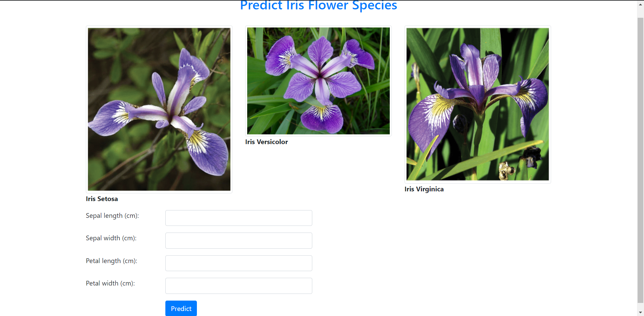Viewport: 644px width, 316px height.
Task: Click the Petal length (cm) label
Action: click(x=111, y=261)
